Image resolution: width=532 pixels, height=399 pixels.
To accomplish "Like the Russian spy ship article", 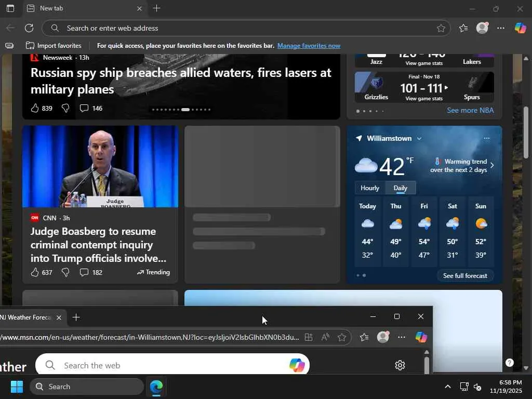I will pyautogui.click(x=35, y=108).
